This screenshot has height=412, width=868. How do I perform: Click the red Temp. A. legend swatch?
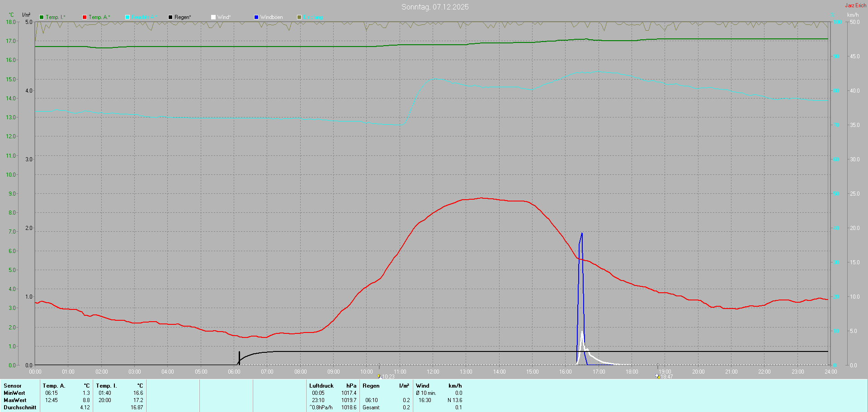[x=85, y=17]
